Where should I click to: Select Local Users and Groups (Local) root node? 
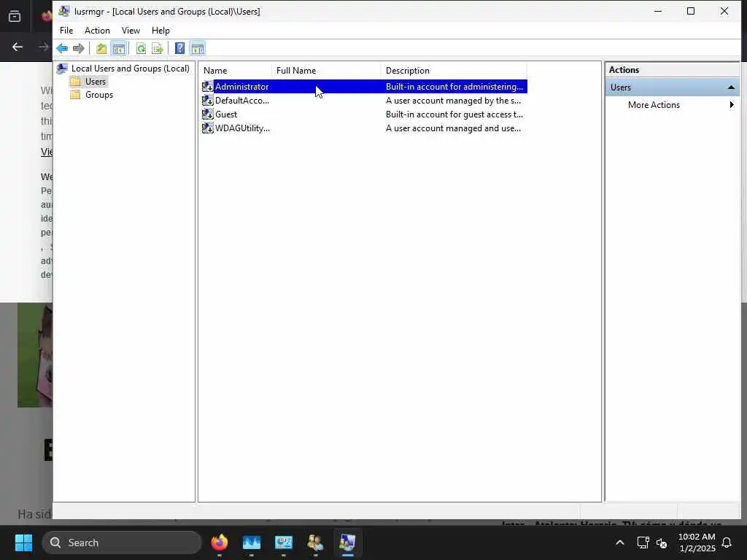pos(130,69)
